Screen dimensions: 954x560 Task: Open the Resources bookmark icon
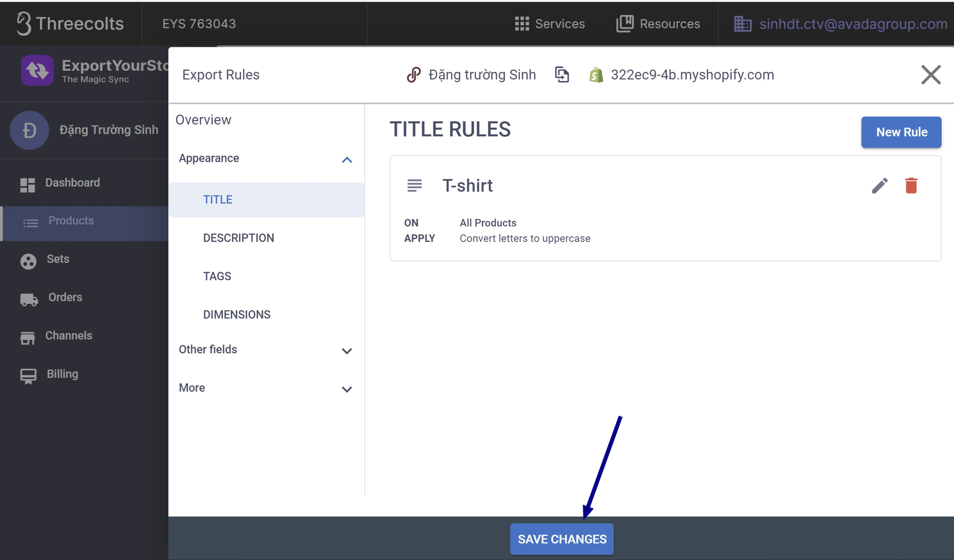(x=625, y=24)
